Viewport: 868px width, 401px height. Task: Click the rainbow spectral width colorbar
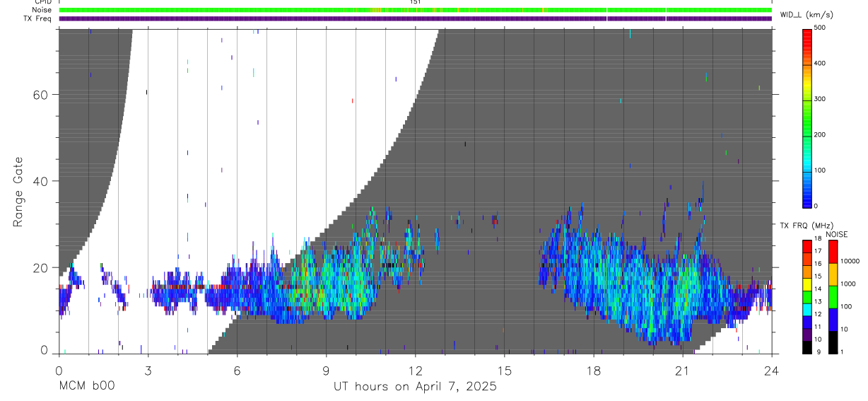click(808, 117)
